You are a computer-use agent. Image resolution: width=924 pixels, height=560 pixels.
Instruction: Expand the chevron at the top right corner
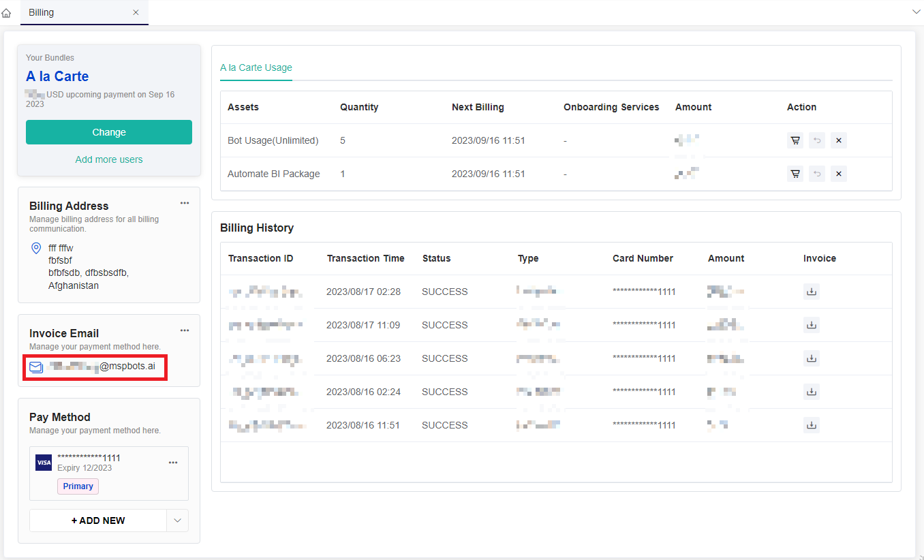[916, 12]
